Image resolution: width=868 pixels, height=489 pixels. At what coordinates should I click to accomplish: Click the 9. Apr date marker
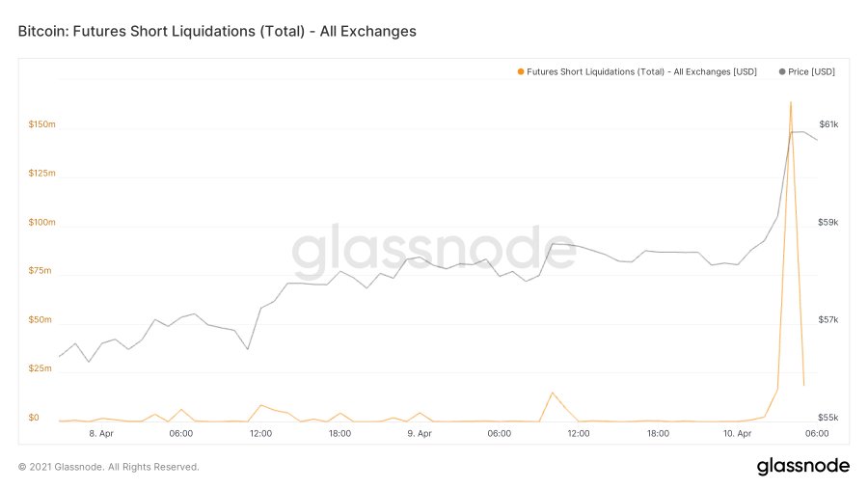[420, 433]
